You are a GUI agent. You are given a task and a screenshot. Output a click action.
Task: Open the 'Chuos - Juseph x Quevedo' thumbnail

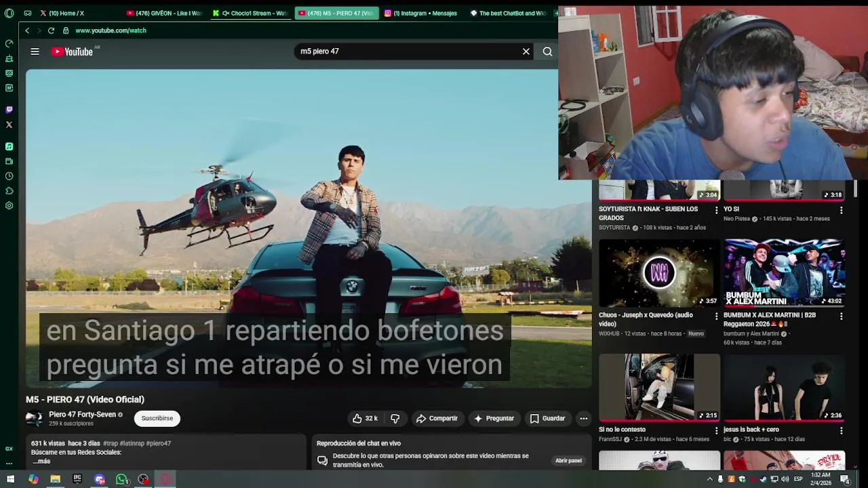[x=659, y=273]
